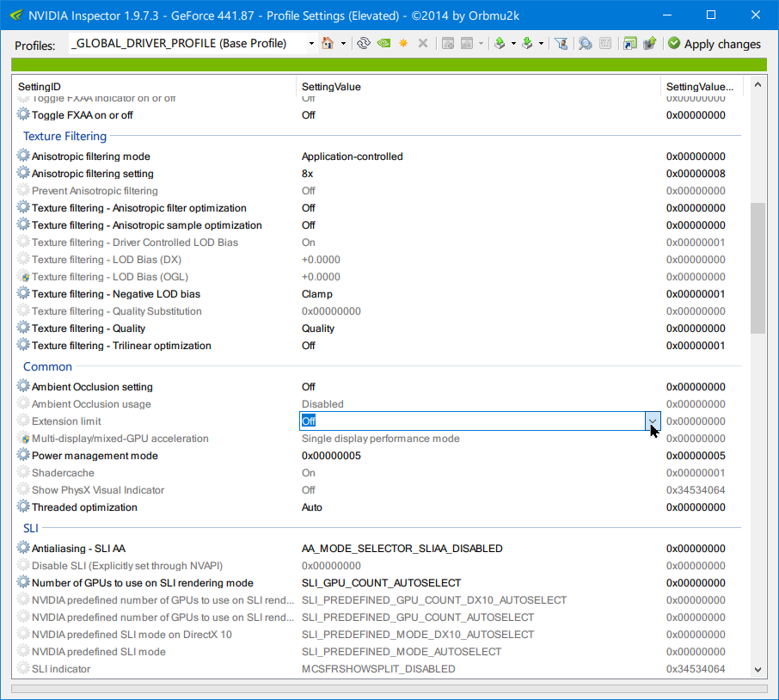Click shield icon for LOD Bias (OGL)
The image size is (779, 700).
click(x=24, y=276)
